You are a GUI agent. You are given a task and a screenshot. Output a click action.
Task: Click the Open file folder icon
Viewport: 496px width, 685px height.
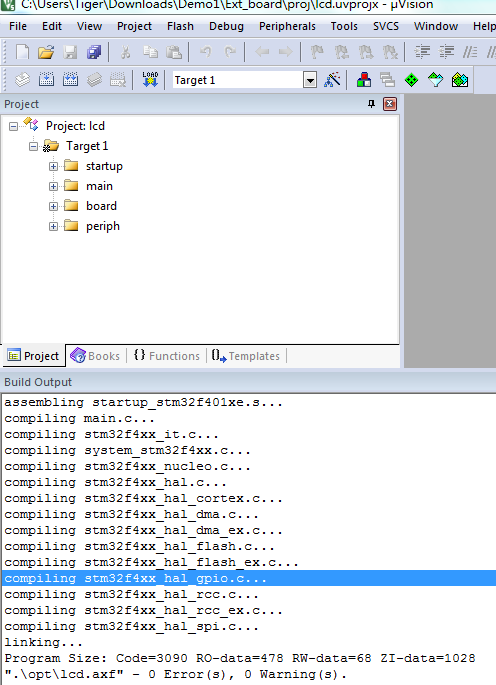(x=46, y=52)
